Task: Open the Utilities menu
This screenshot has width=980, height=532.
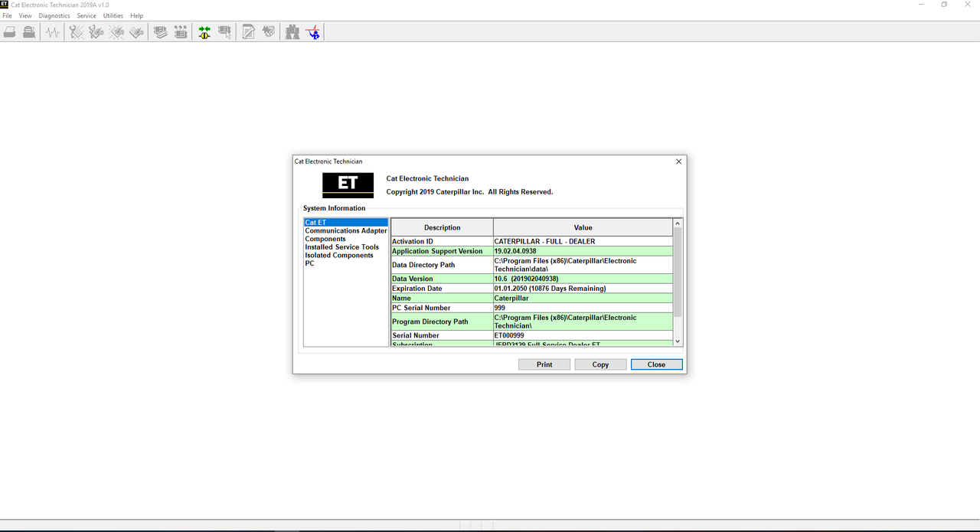Action: click(113, 15)
